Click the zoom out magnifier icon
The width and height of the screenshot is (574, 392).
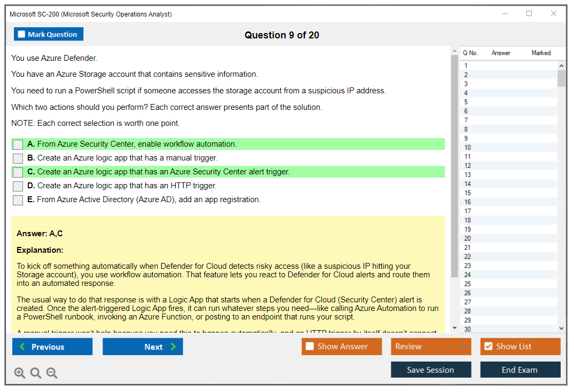click(x=52, y=373)
